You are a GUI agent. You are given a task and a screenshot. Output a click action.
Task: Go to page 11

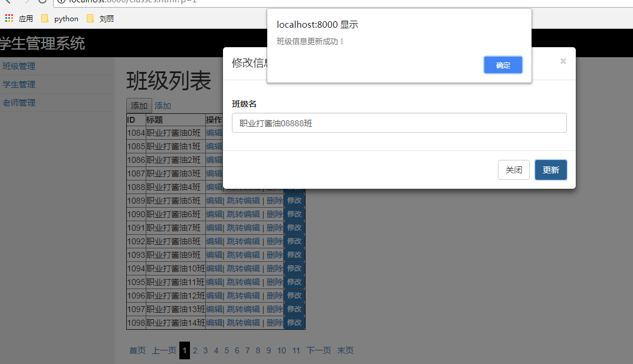(x=296, y=350)
